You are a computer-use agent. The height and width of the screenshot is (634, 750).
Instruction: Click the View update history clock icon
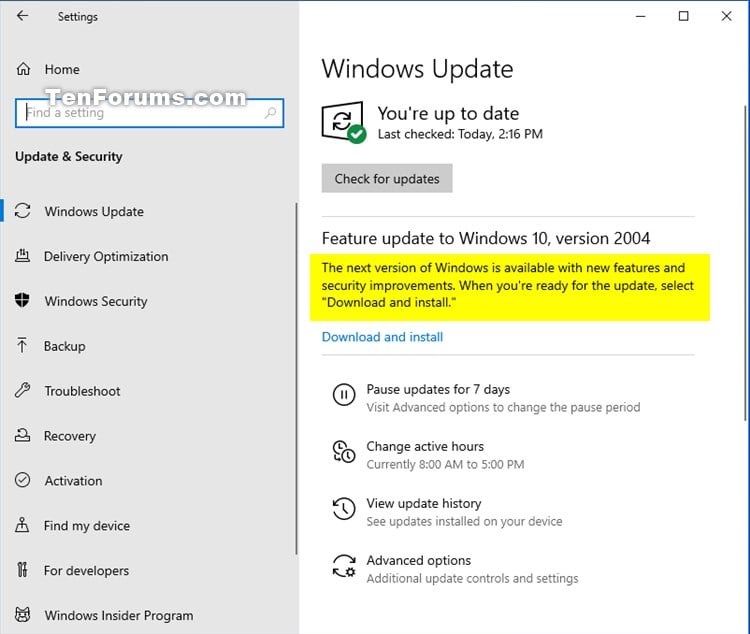click(343, 509)
